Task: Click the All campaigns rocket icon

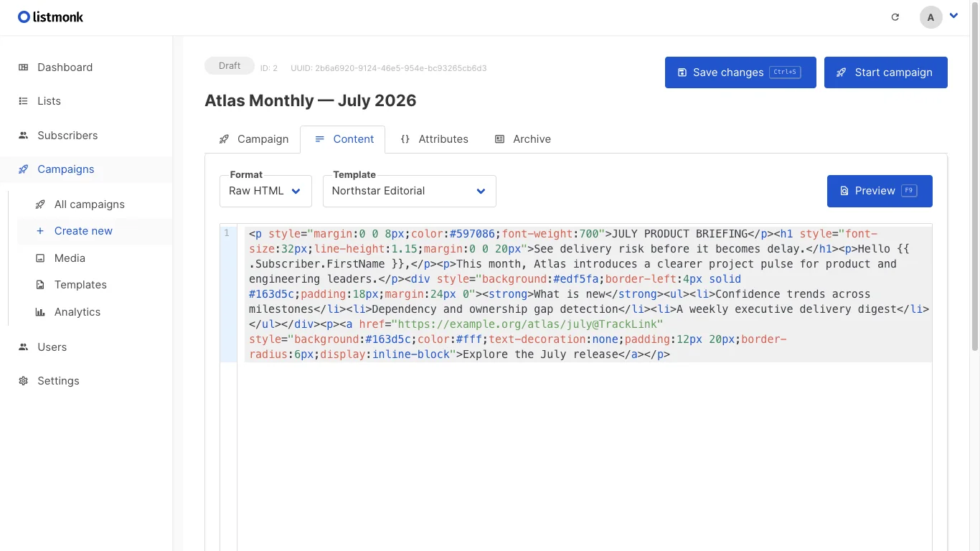Action: (x=40, y=204)
